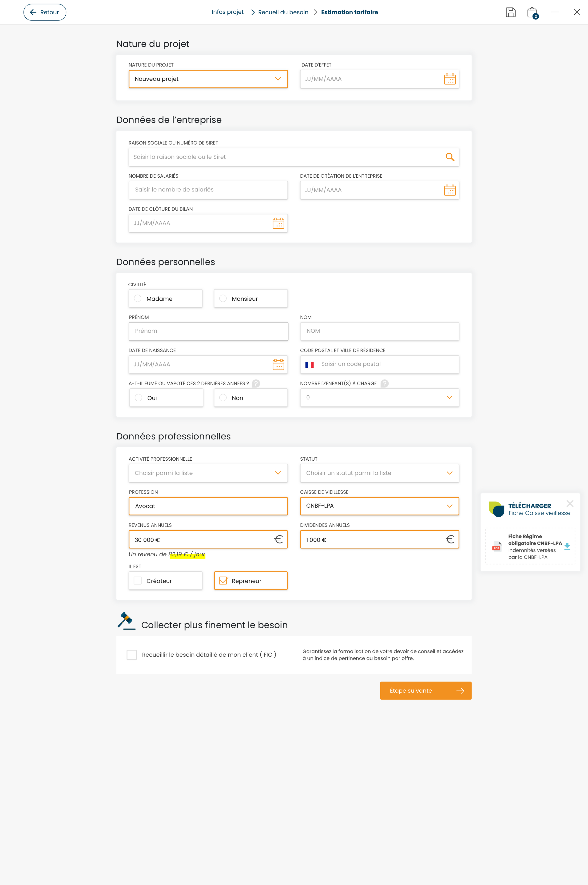Image resolution: width=588 pixels, height=885 pixels.
Task: Open date d'effet calendar picker
Action: tap(450, 79)
